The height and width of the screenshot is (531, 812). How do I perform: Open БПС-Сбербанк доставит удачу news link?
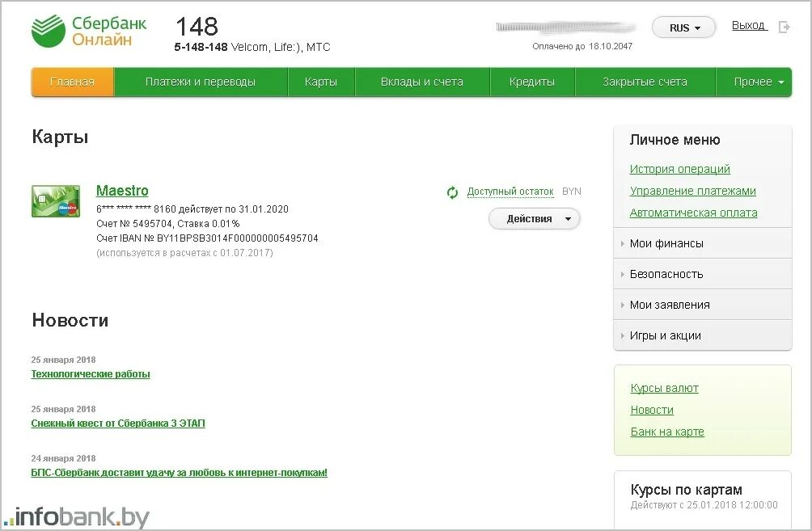coord(180,473)
